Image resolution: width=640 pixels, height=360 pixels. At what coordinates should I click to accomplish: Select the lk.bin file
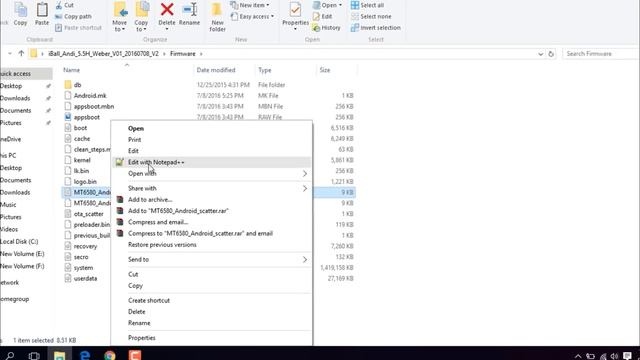81,171
